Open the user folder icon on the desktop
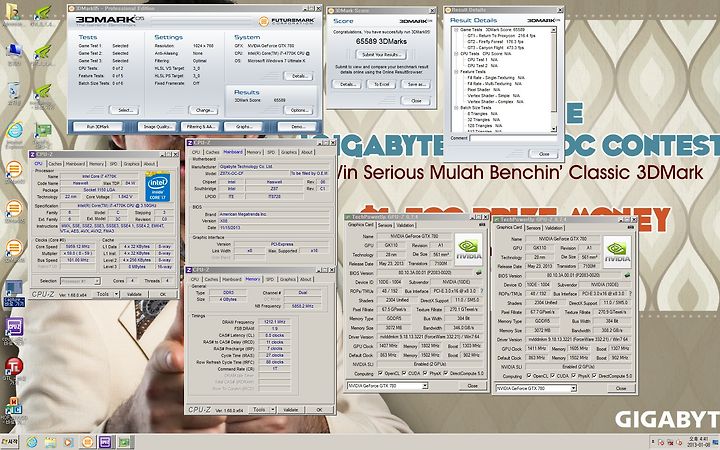720x450 pixels. [x=13, y=13]
